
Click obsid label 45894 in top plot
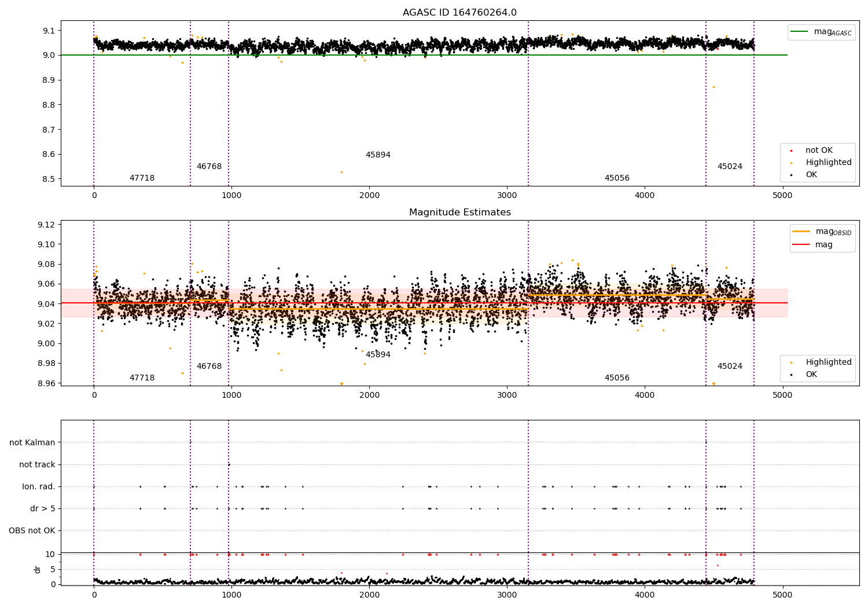378,155
